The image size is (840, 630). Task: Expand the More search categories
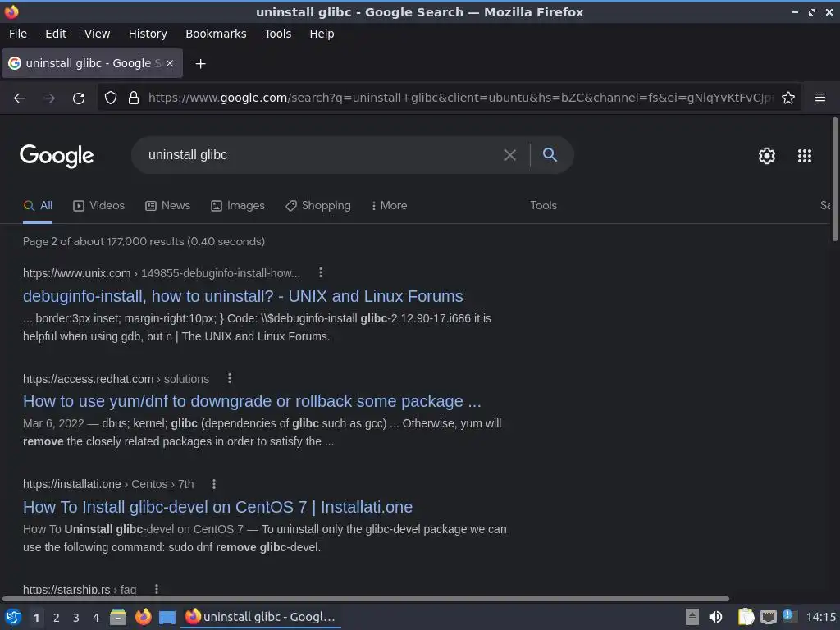pos(390,206)
